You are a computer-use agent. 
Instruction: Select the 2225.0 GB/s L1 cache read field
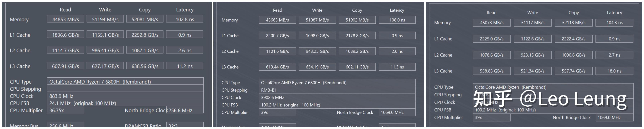click(x=492, y=39)
